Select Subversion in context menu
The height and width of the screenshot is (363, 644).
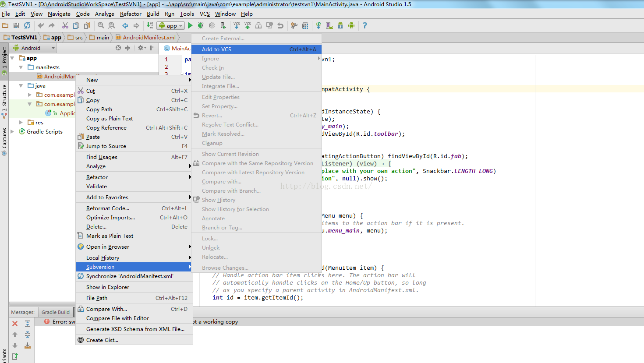coord(134,267)
